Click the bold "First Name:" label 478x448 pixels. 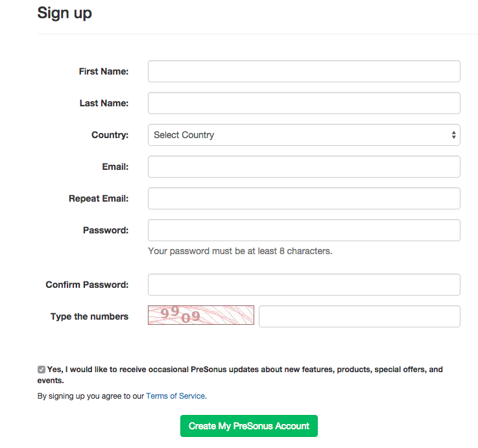[104, 71]
